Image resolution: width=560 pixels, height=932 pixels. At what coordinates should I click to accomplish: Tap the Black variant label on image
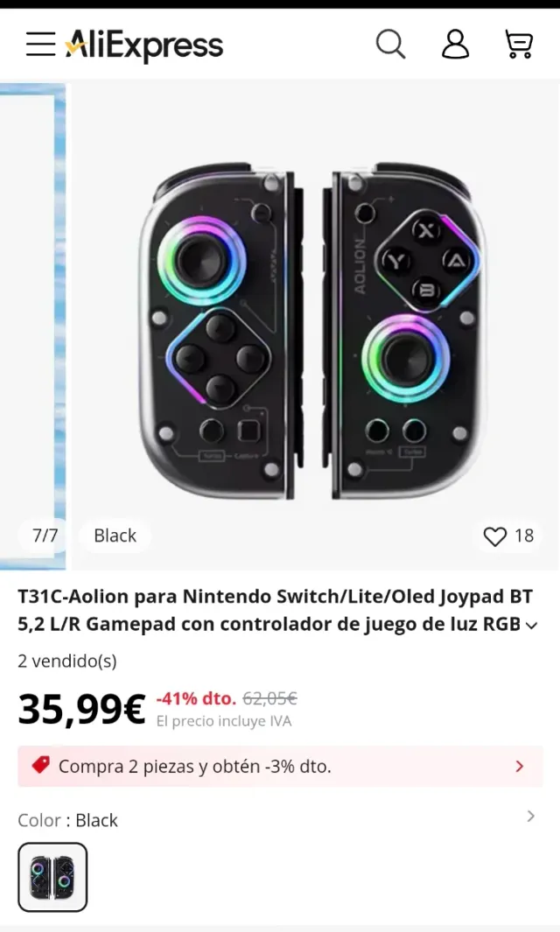pyautogui.click(x=115, y=536)
